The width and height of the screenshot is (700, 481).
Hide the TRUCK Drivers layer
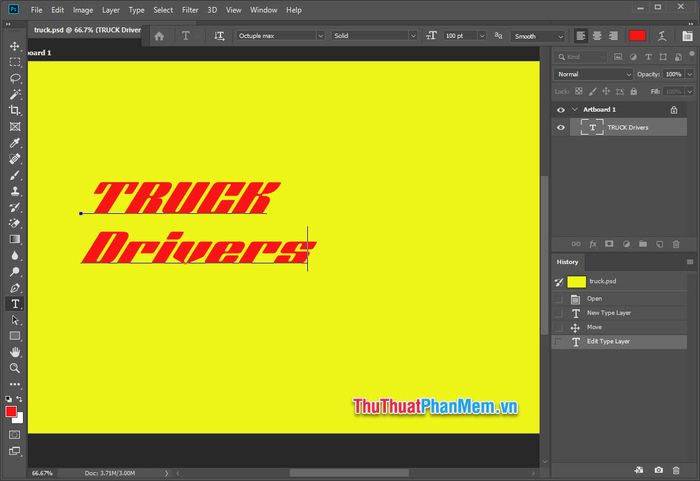pos(561,128)
